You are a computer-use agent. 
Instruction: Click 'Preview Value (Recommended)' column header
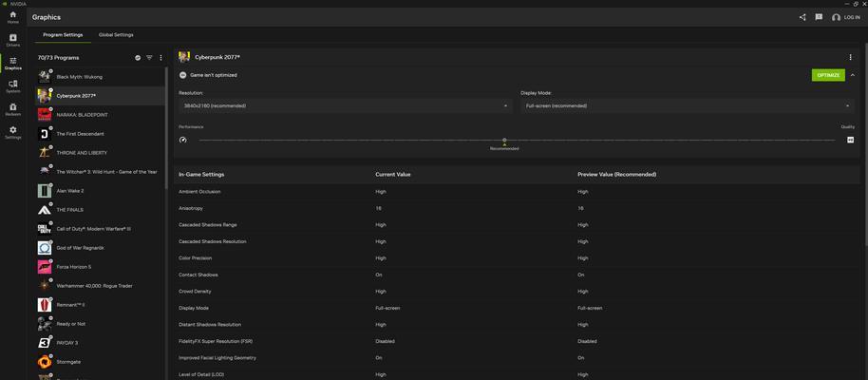point(616,175)
